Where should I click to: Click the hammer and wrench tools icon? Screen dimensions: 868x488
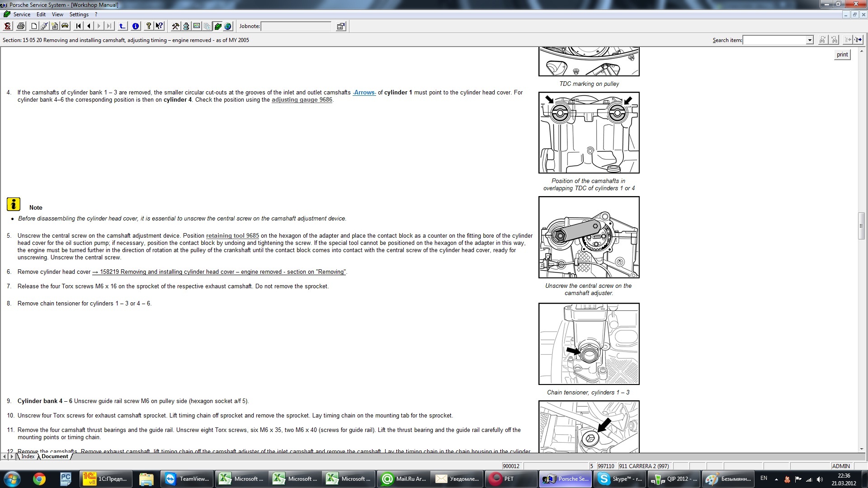pyautogui.click(x=175, y=26)
